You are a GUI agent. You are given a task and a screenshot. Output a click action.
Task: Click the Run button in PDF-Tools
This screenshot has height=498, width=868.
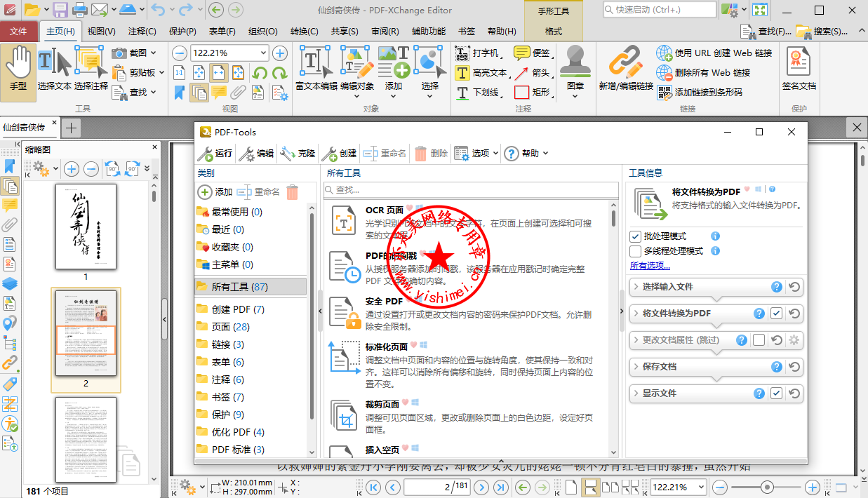[x=215, y=154]
